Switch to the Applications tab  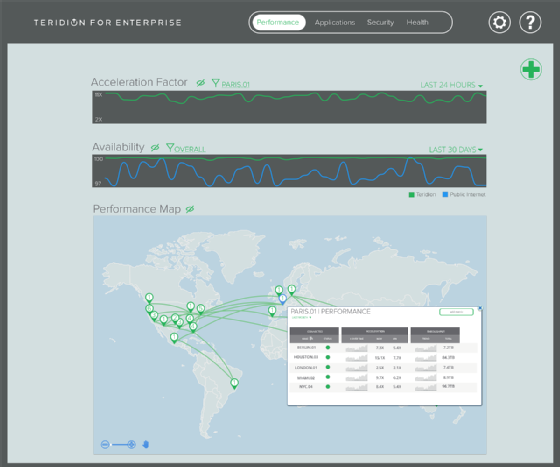tap(335, 22)
